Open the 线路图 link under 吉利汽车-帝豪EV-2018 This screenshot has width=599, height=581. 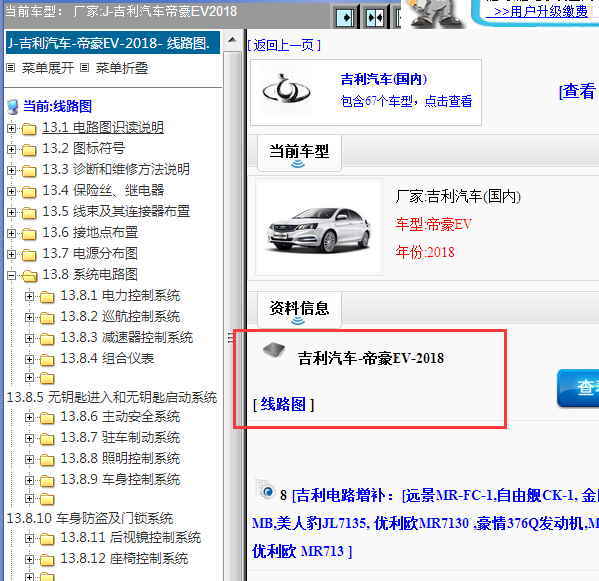(283, 404)
